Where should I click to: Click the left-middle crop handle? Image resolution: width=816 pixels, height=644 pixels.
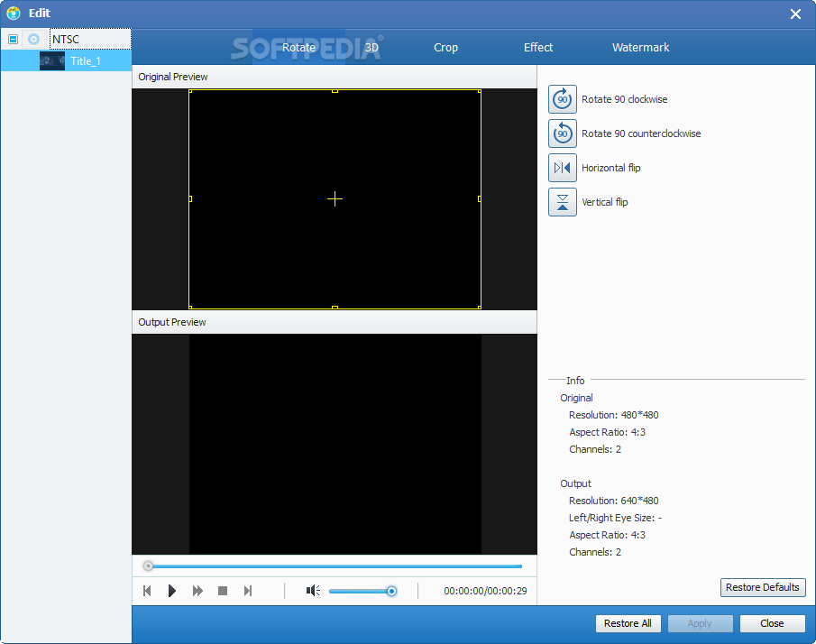pos(190,198)
